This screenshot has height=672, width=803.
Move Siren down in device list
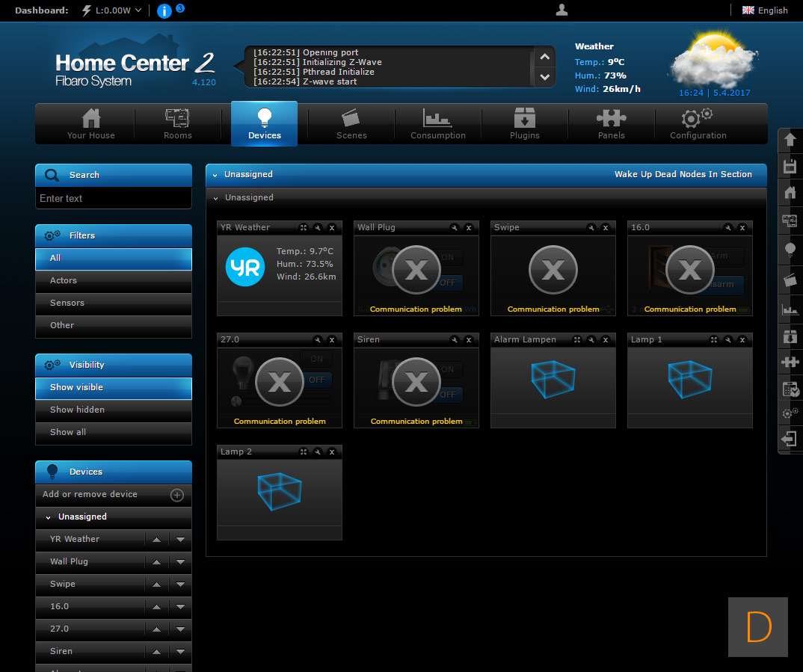coord(180,652)
